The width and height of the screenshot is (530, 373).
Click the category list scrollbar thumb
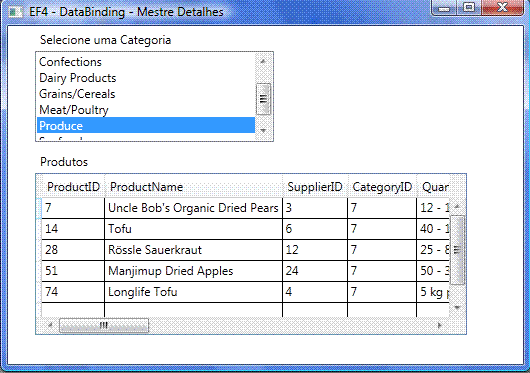263,99
